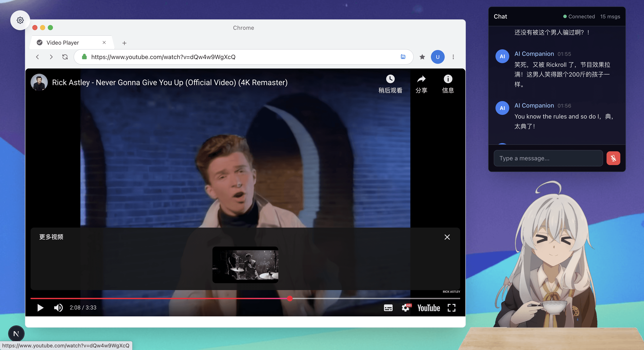Click the green lock icon in the address bar
The image size is (644, 350).
coord(85,57)
